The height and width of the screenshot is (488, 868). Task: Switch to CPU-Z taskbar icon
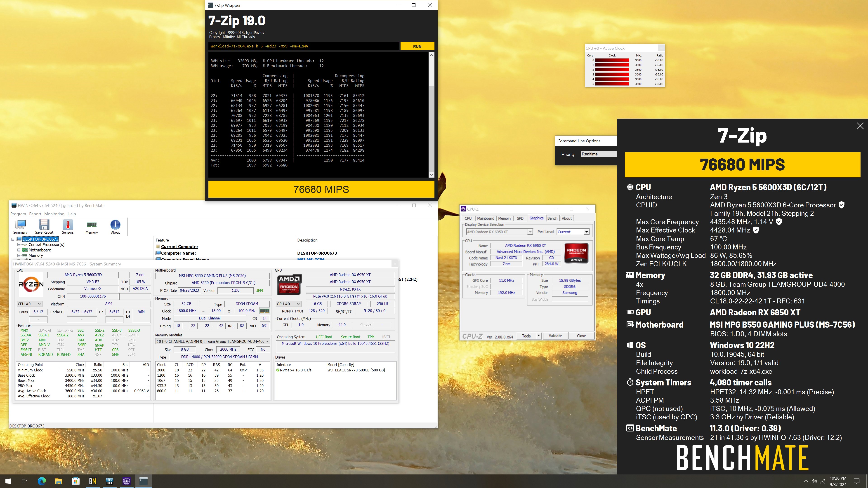(x=127, y=481)
